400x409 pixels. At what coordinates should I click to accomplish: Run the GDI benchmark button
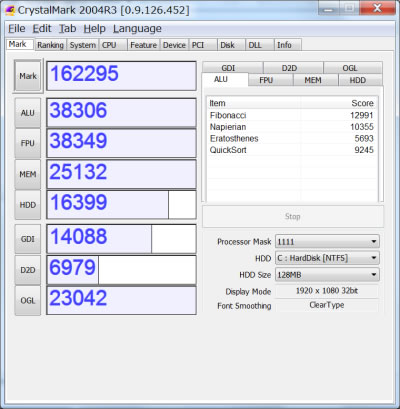coord(28,239)
